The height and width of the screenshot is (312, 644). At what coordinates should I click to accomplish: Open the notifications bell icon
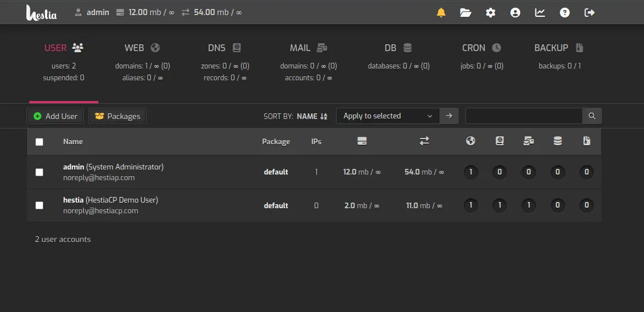[x=441, y=13]
